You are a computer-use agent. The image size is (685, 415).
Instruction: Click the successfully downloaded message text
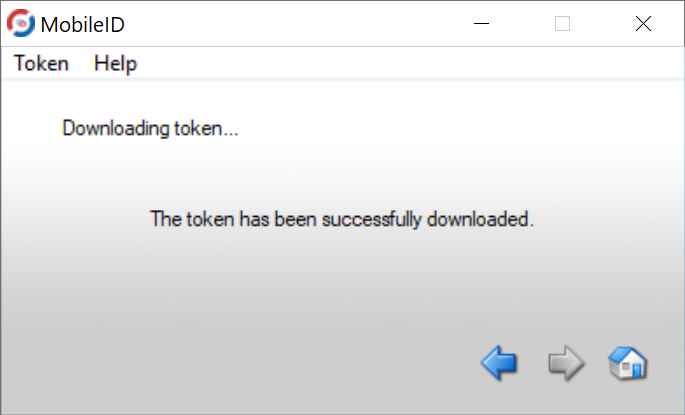click(x=342, y=219)
